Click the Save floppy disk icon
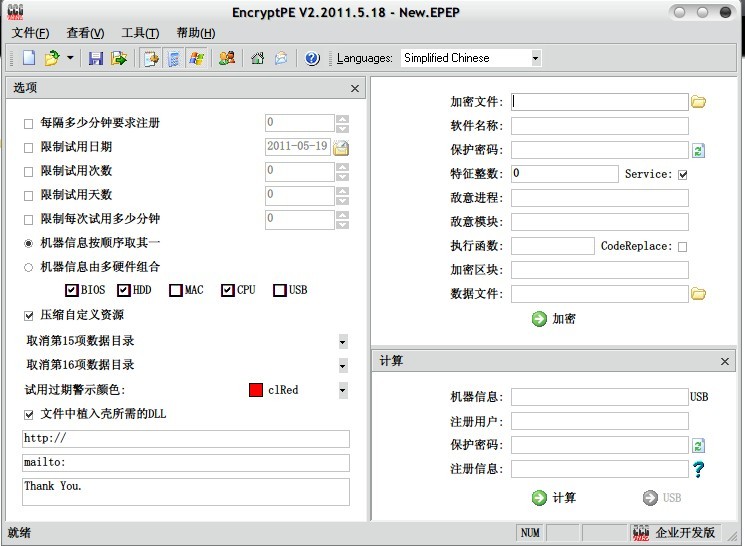The image size is (745, 546). [96, 58]
